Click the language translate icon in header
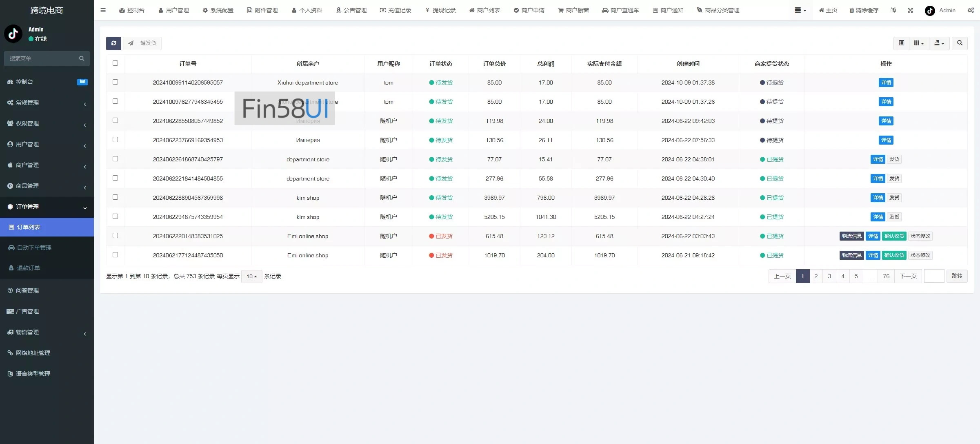This screenshot has width=980, height=444. (x=893, y=10)
